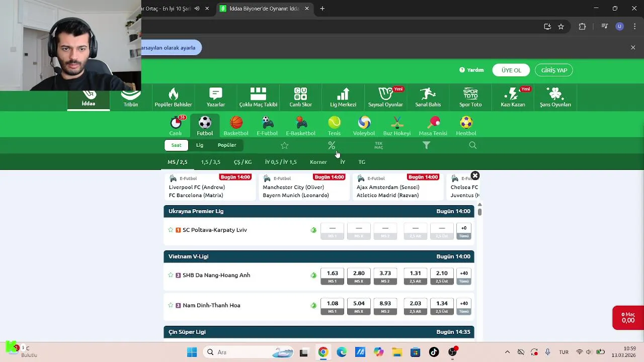This screenshot has height=362, width=644.
Task: Switch to the TG market tab
Action: pos(362,162)
